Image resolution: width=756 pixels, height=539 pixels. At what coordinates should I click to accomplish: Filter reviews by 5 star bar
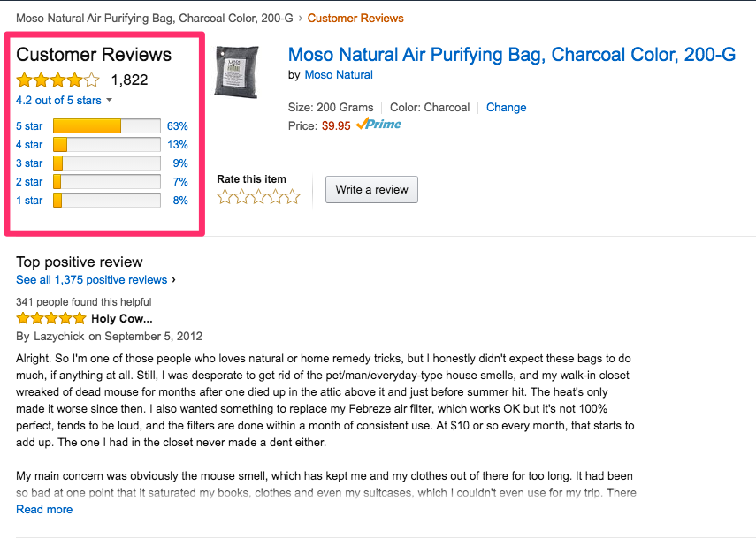pos(107,126)
